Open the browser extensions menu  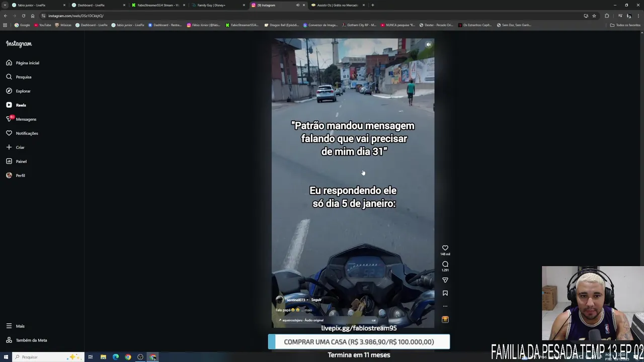(x=607, y=16)
